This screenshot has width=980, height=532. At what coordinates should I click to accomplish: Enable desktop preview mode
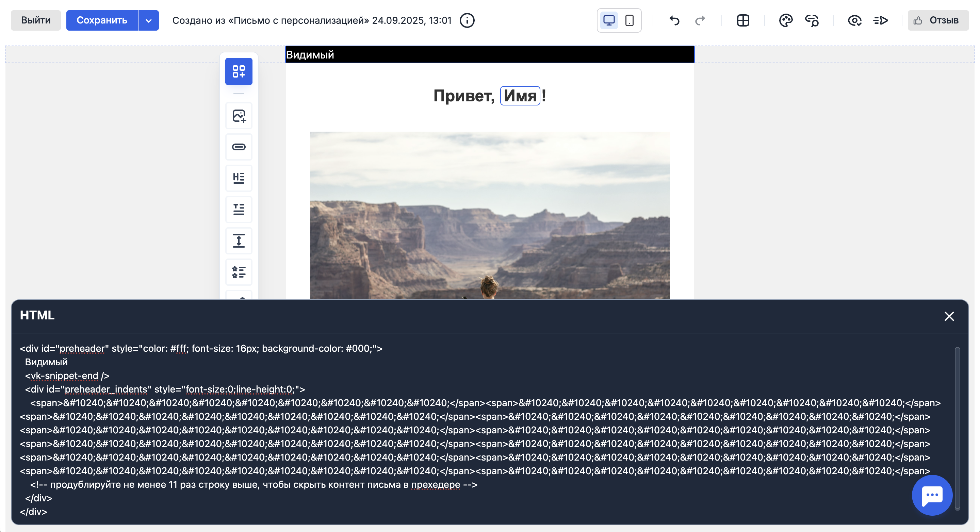pyautogui.click(x=609, y=20)
